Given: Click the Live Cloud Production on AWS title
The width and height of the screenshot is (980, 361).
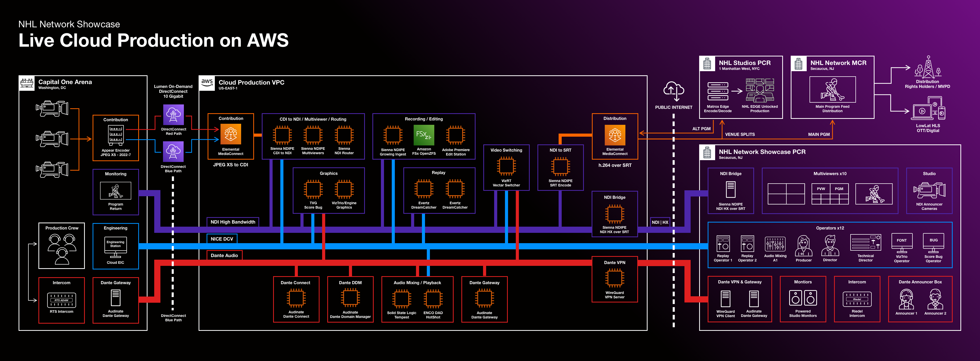Looking at the screenshot, I should coord(153,40).
